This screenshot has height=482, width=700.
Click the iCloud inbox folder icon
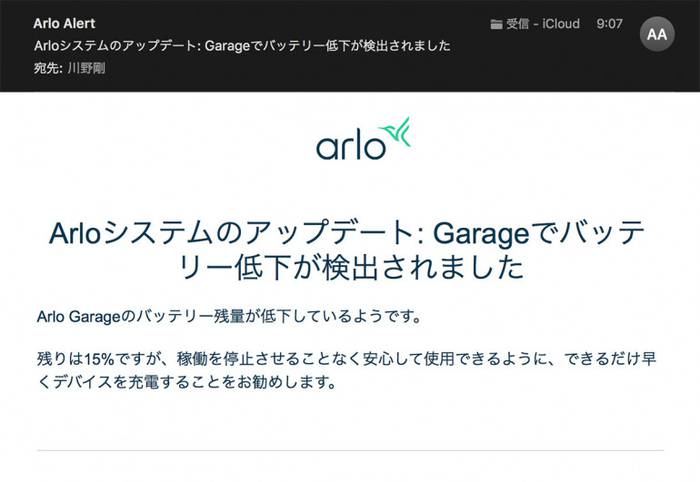[496, 24]
